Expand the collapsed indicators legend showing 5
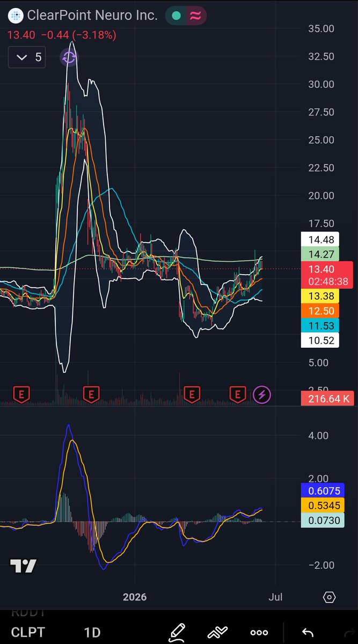The width and height of the screenshot is (358, 644). [27, 57]
